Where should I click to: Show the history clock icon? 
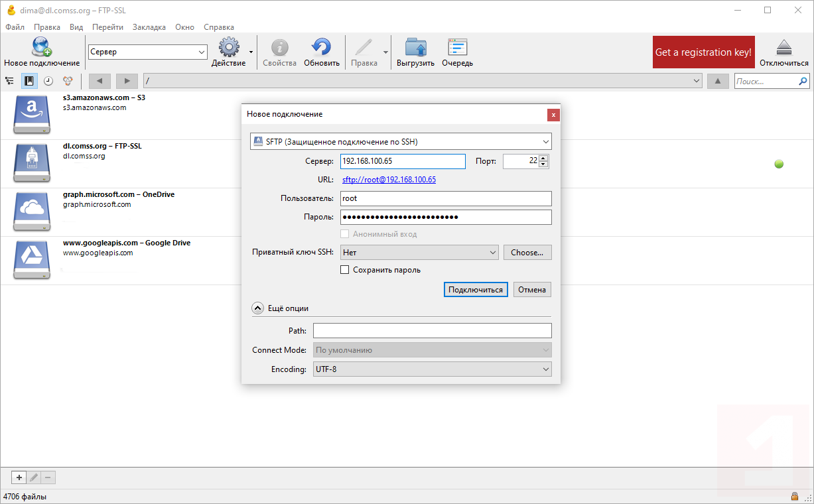pyautogui.click(x=48, y=81)
